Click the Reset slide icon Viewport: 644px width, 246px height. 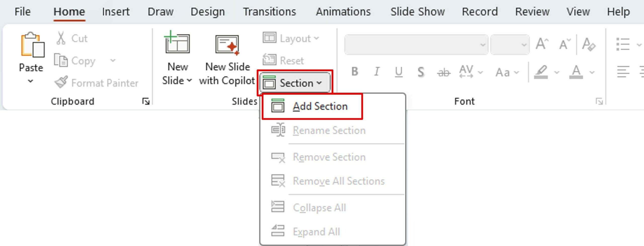pyautogui.click(x=269, y=60)
